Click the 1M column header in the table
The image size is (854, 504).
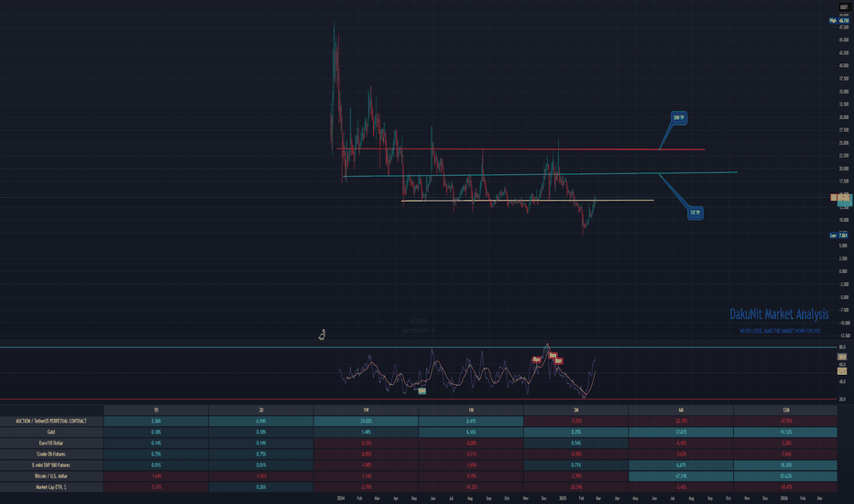[471, 410]
